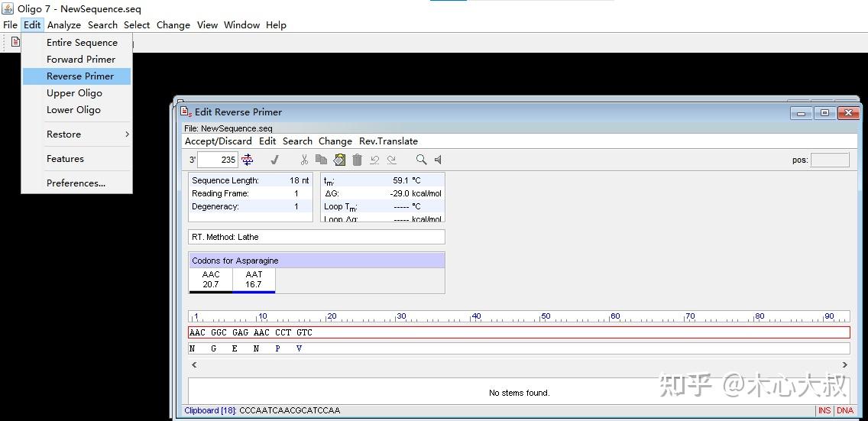The height and width of the screenshot is (421, 868).
Task: Toggle the INS mode indicator in status bar
Action: [824, 410]
